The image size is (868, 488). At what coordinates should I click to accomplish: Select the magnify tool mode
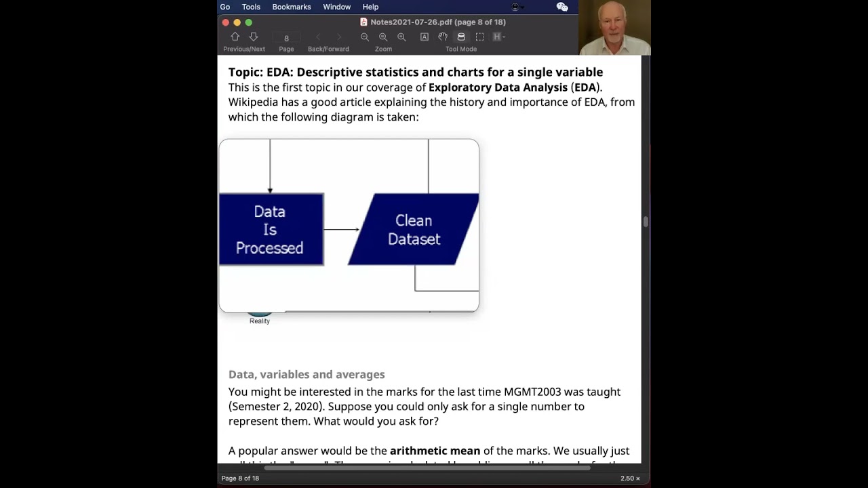(461, 37)
